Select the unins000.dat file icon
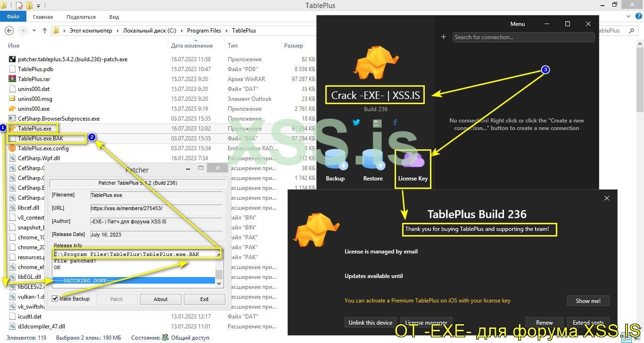The width and height of the screenshot is (644, 343). tap(12, 89)
